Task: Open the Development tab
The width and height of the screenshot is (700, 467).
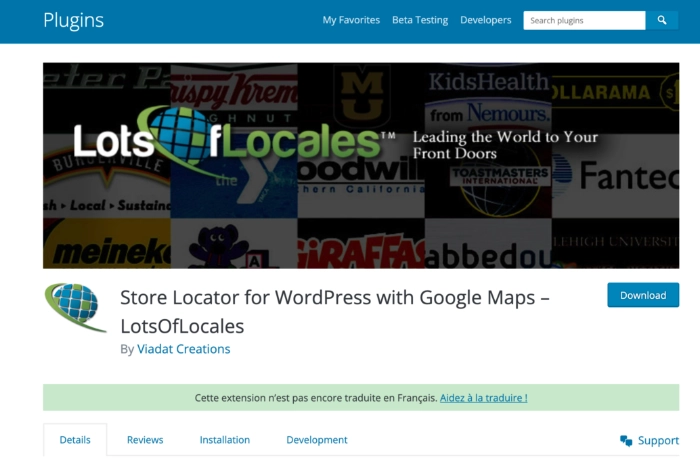Action: click(317, 440)
